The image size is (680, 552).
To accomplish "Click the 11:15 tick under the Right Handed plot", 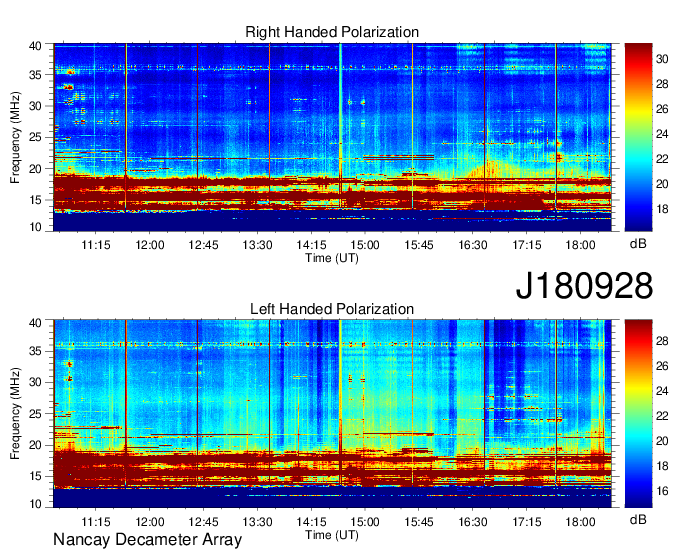I will 96,245.
